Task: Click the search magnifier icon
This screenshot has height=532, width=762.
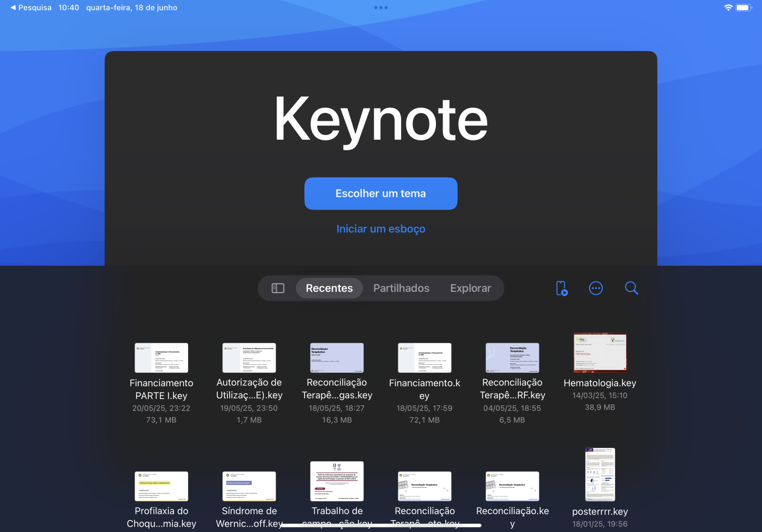Action: click(631, 288)
